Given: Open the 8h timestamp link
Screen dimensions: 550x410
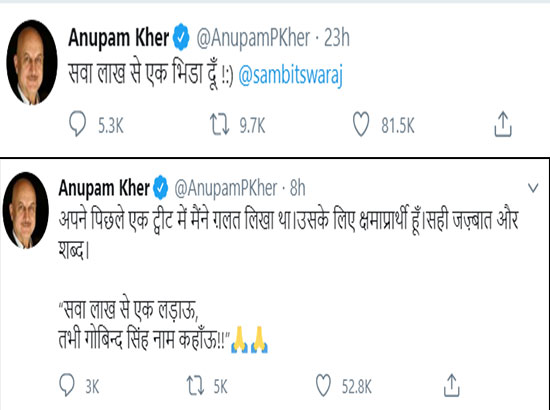Looking at the screenshot, I should click(x=297, y=188).
